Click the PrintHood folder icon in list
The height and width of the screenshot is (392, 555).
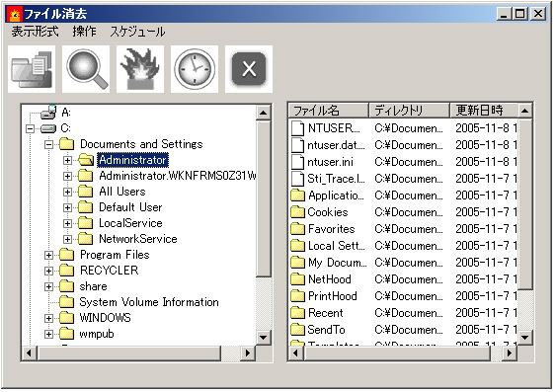[x=297, y=296]
